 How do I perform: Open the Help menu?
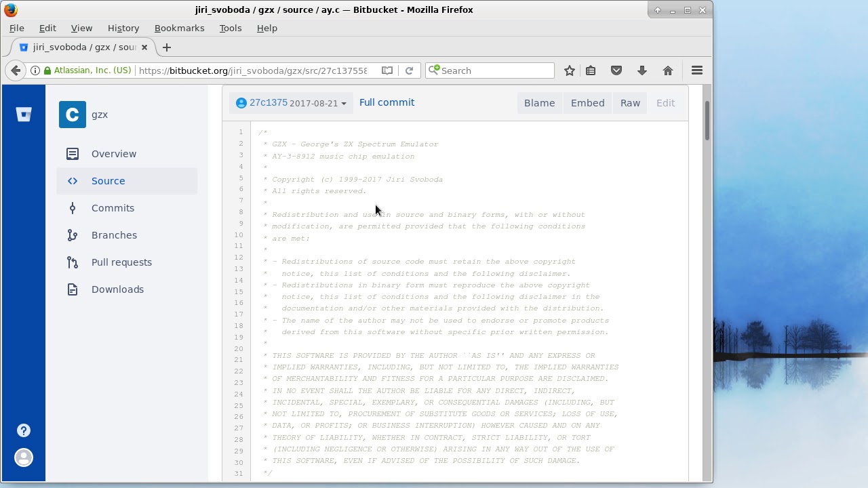(x=267, y=28)
